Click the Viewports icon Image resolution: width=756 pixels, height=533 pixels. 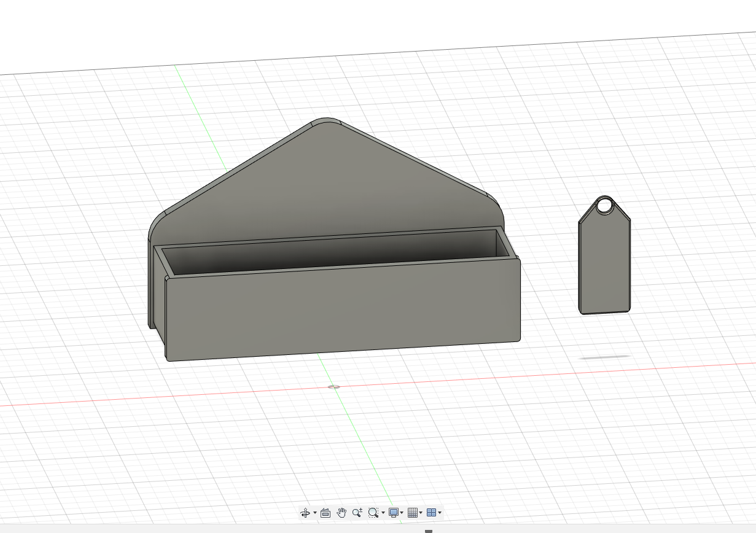432,513
